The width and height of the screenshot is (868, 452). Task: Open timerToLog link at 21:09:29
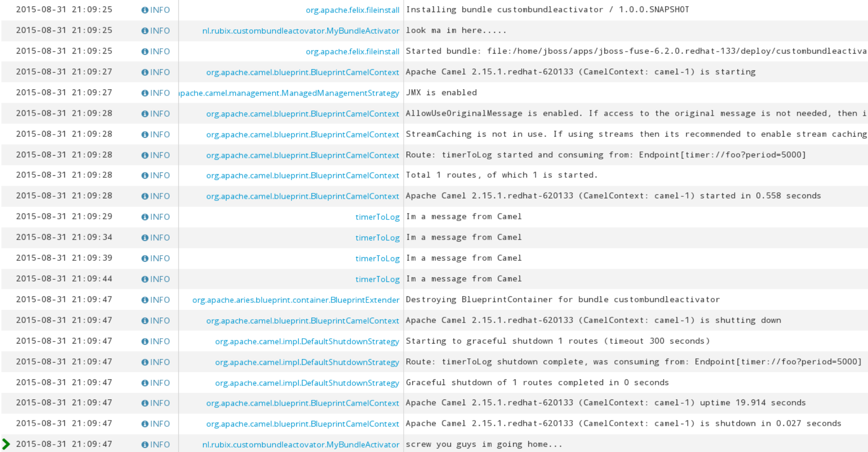(x=377, y=217)
